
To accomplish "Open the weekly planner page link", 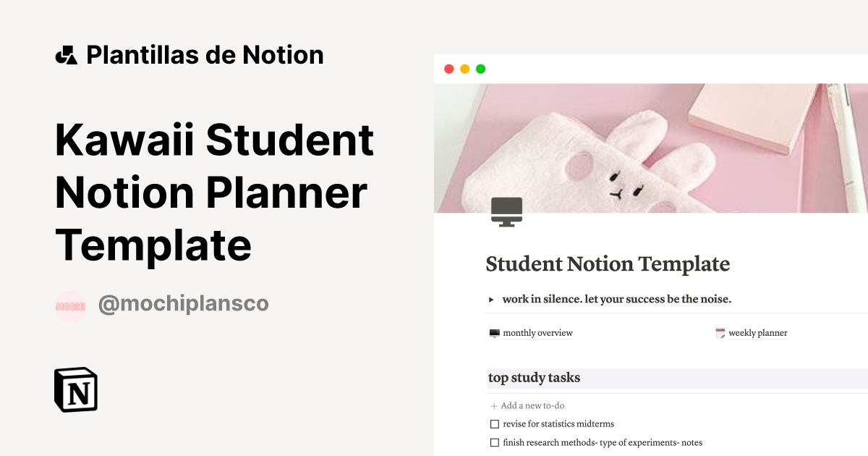I will [x=758, y=333].
